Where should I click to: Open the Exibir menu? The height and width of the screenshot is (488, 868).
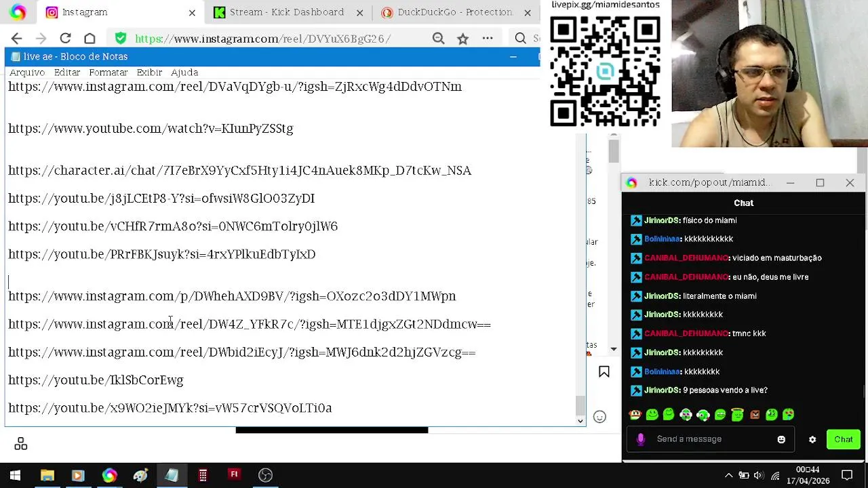(149, 73)
